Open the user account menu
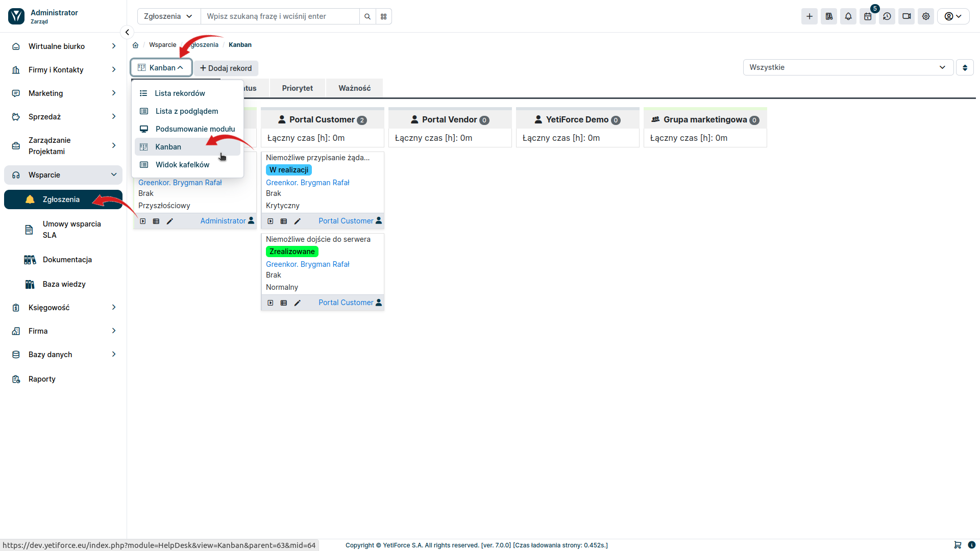The height and width of the screenshot is (551, 980). 953,16
